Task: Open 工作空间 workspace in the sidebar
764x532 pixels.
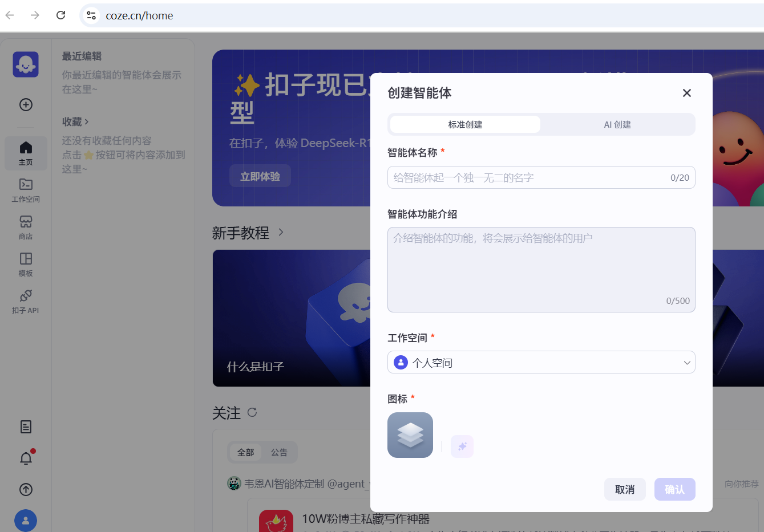Action: pyautogui.click(x=26, y=190)
